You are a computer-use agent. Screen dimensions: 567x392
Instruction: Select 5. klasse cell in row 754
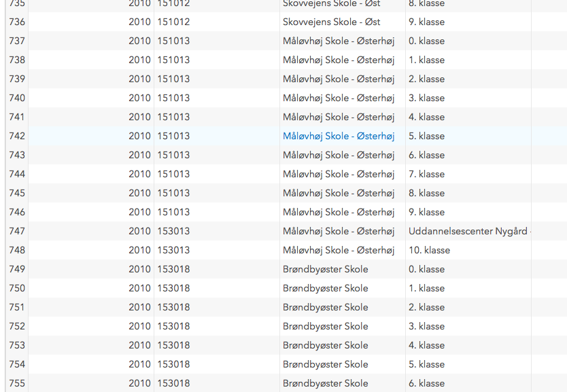click(426, 364)
